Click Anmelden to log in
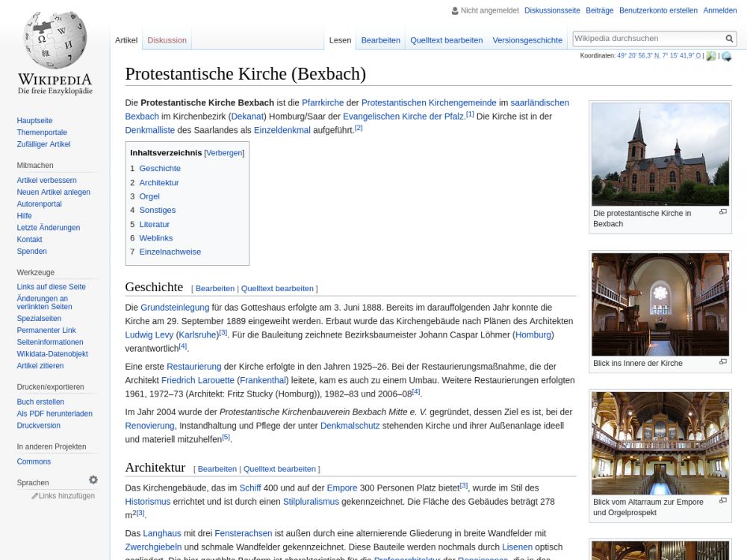This screenshot has height=560, width=747. coord(719,10)
